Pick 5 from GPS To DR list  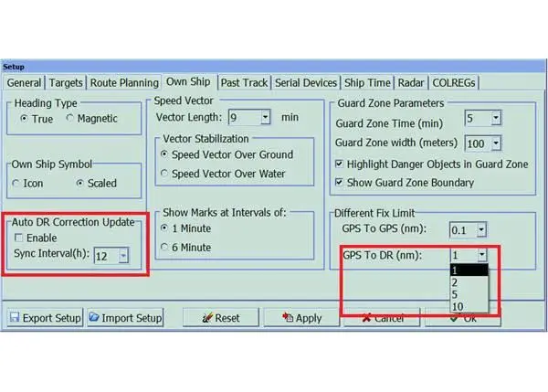[x=469, y=294]
